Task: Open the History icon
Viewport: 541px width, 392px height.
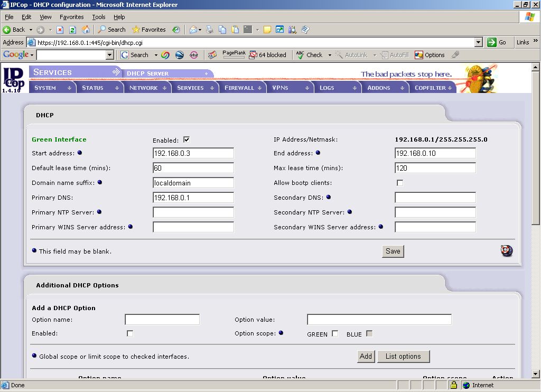Action: pyautogui.click(x=176, y=30)
